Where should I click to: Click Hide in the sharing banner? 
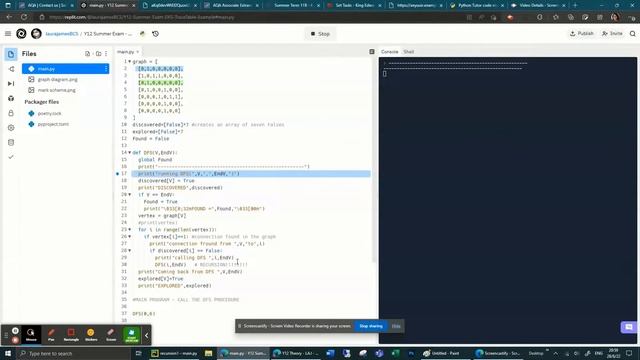pyautogui.click(x=396, y=326)
